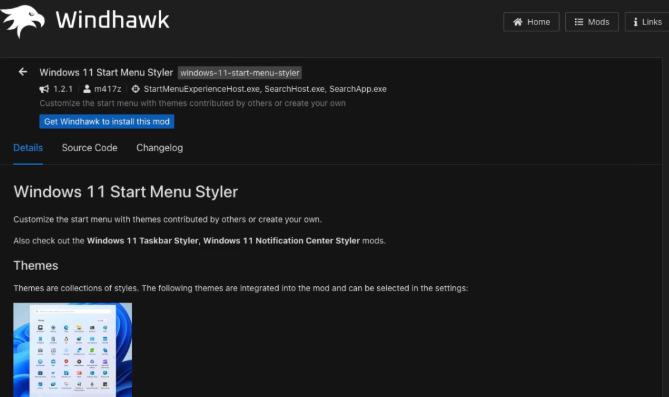Screen dimensions: 669x397
Task: Click the list icon in Mods button
Action: point(579,22)
